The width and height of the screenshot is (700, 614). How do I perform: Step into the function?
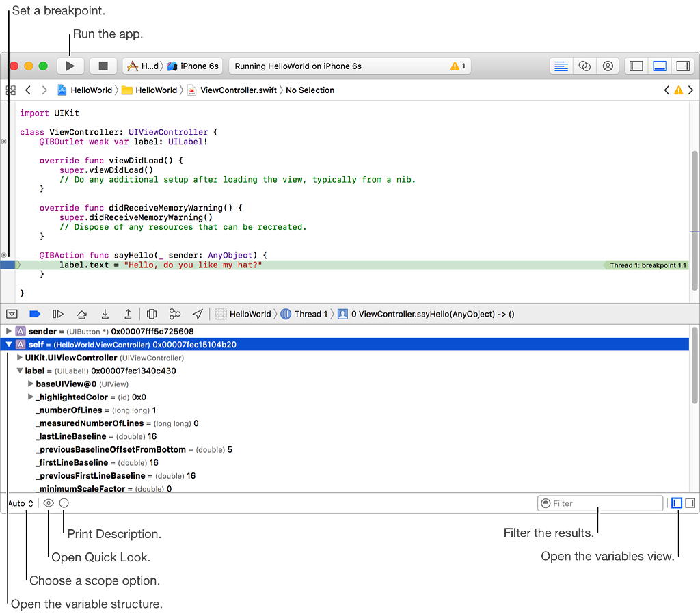[105, 315]
